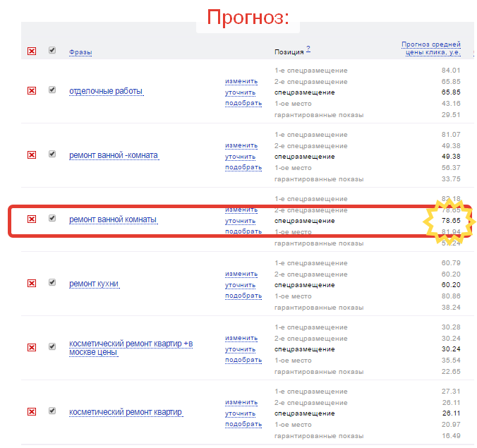The width and height of the screenshot is (477, 448).
Task: Click "уточнить" in the last row
Action: [x=241, y=413]
